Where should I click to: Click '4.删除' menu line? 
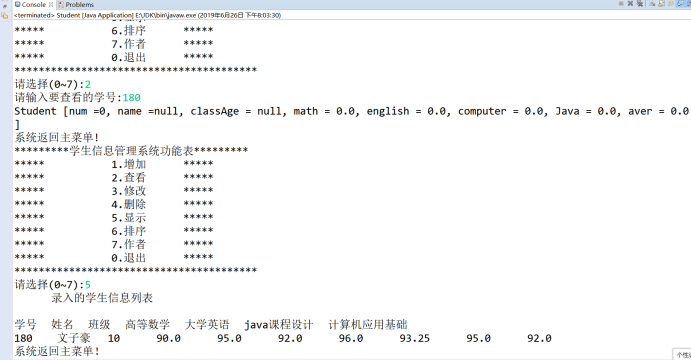(128, 205)
